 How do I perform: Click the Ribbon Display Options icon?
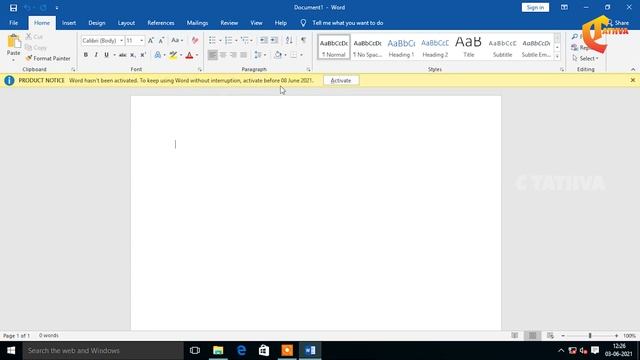point(564,7)
